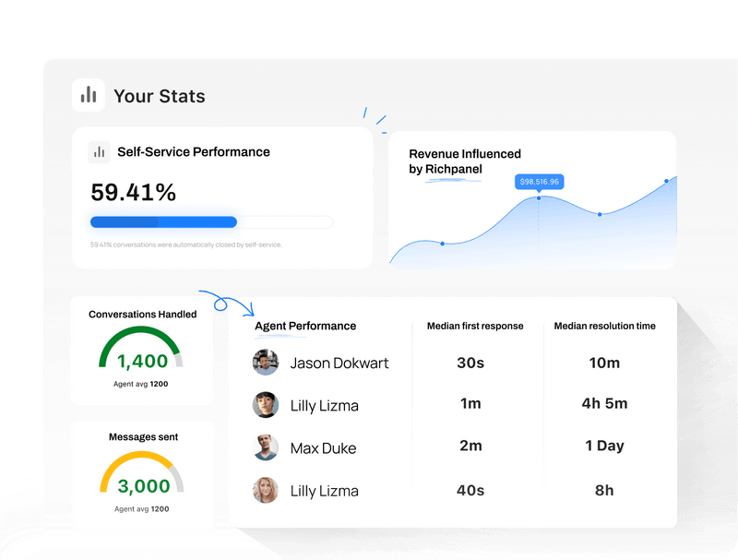Click the blonde Lilly Lizma avatar

[x=266, y=491]
